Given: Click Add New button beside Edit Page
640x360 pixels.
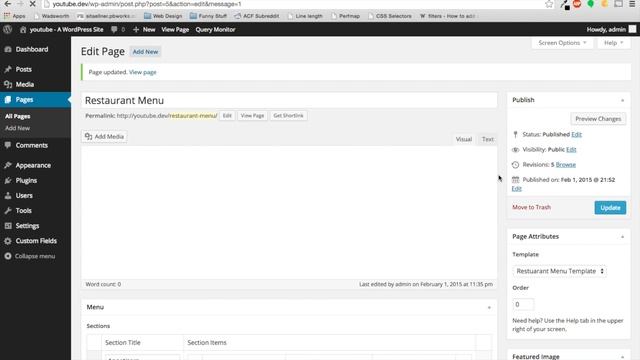Looking at the screenshot, I should (x=145, y=52).
